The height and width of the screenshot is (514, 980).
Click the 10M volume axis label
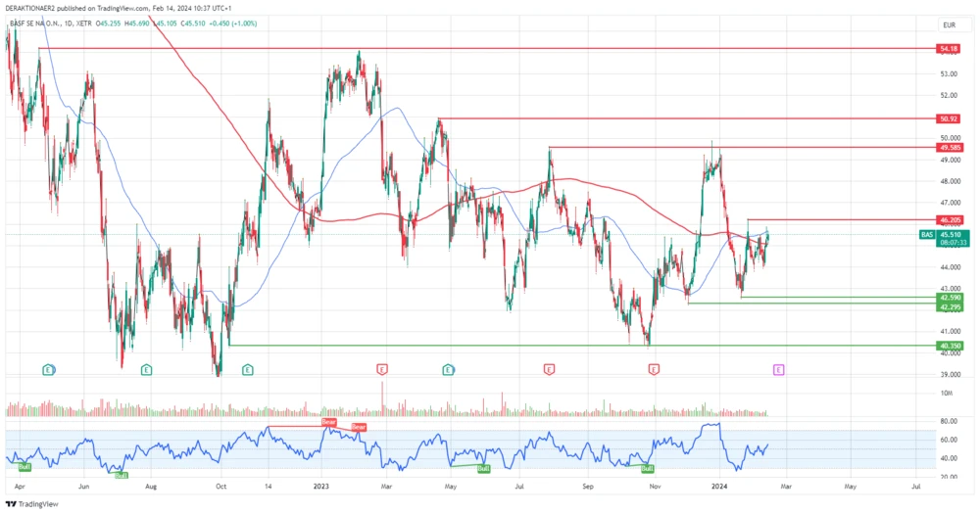[947, 394]
